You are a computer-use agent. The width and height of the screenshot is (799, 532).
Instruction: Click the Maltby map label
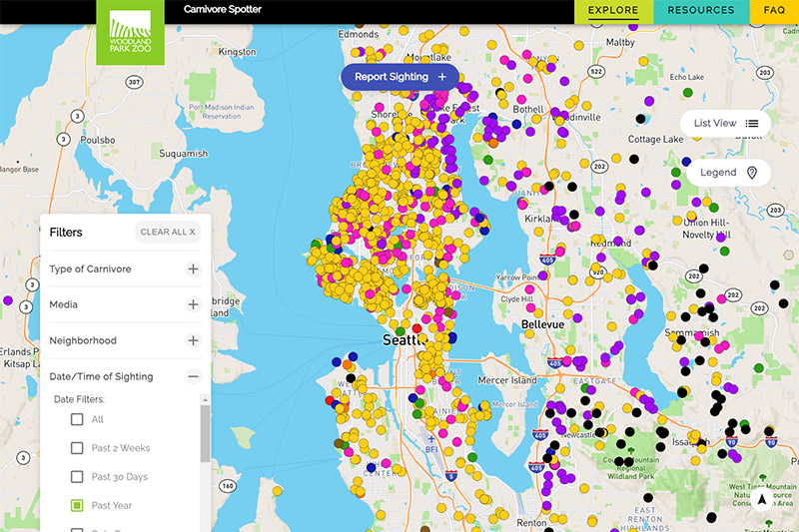point(620,42)
